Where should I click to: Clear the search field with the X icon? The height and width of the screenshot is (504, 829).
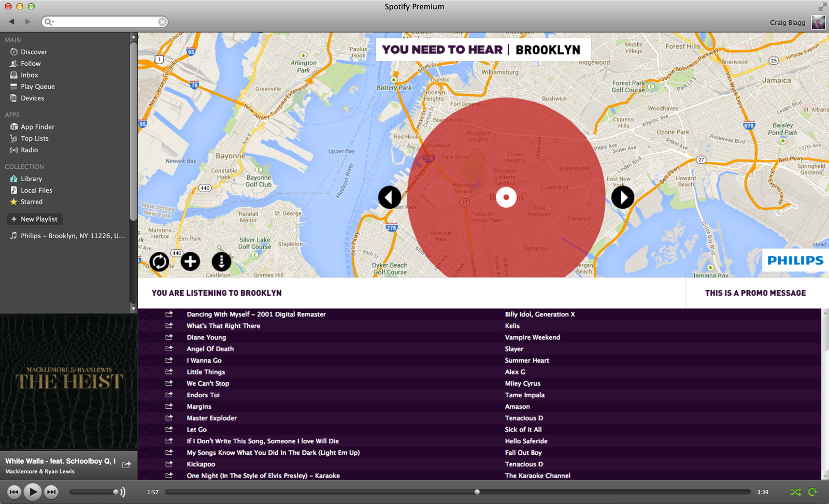coord(162,22)
